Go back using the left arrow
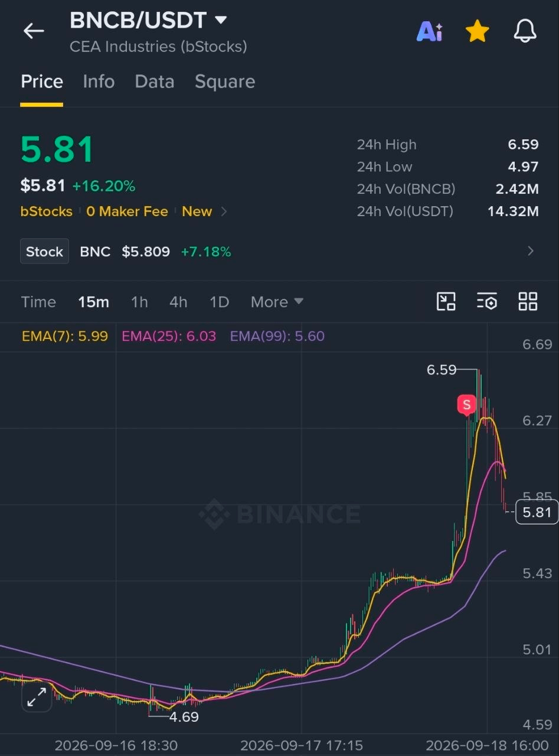This screenshot has height=756, width=559. click(34, 31)
